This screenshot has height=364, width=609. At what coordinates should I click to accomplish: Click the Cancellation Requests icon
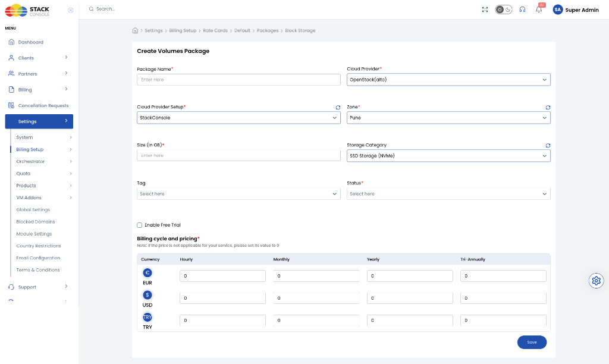click(11, 105)
